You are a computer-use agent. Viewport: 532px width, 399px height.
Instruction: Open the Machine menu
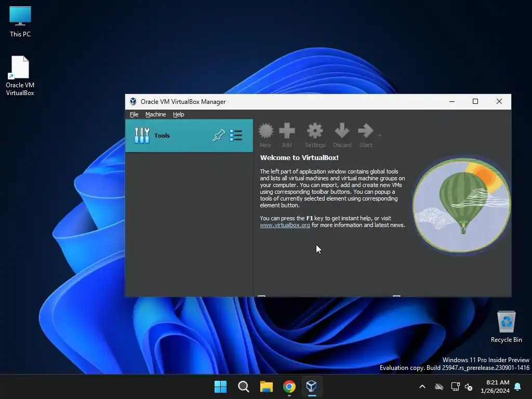156,114
